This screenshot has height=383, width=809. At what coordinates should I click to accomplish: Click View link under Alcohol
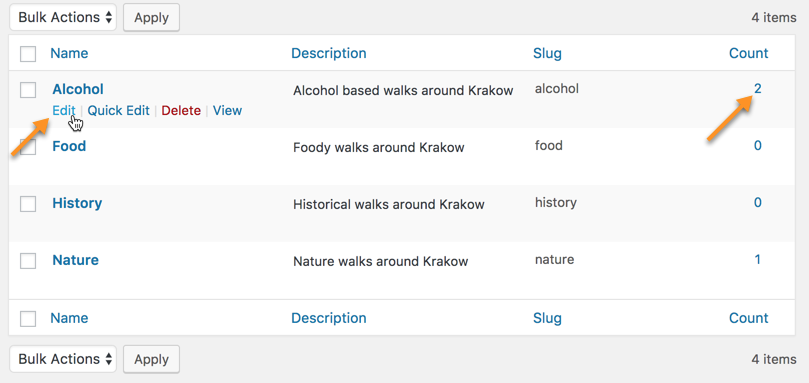click(228, 110)
